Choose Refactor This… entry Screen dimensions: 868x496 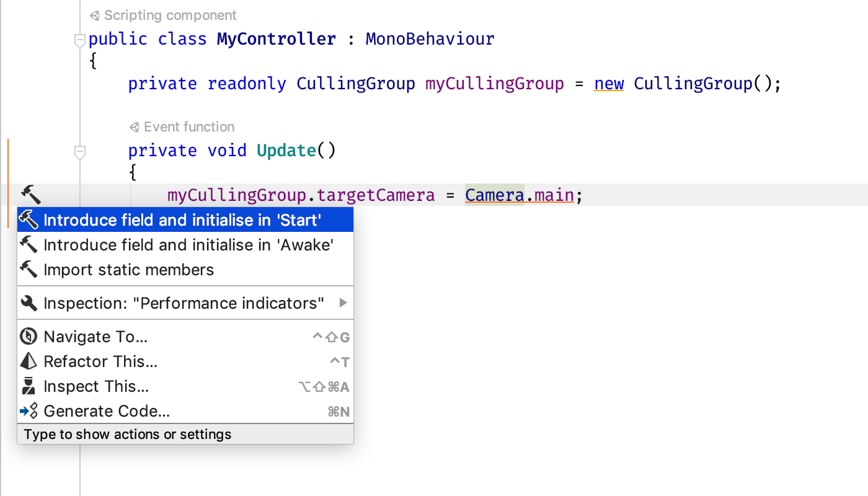[x=185, y=361]
